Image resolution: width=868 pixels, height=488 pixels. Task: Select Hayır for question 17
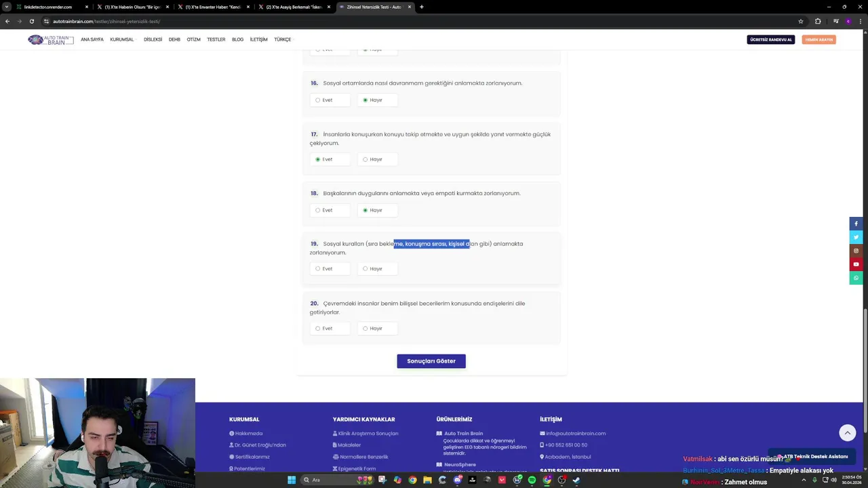pyautogui.click(x=377, y=159)
